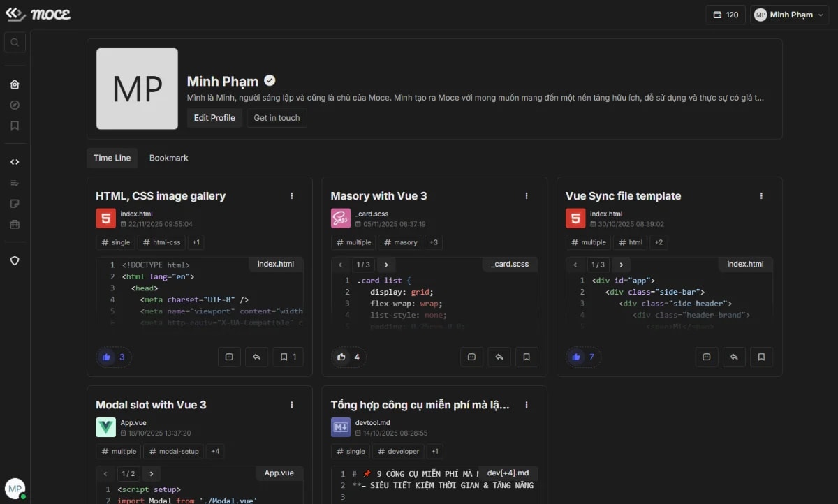
Task: Open the search panel in the sidebar
Action: point(15,42)
